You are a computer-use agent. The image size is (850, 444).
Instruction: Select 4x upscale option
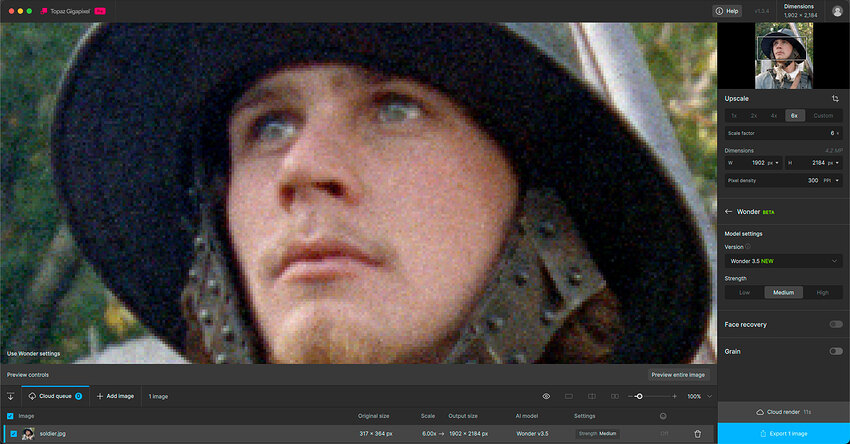(774, 115)
